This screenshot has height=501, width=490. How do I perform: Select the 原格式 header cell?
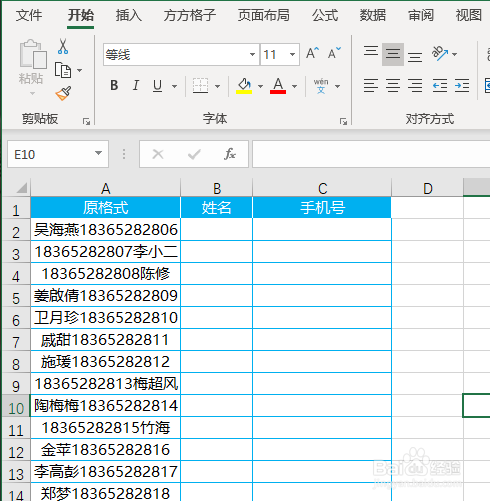tap(105, 207)
